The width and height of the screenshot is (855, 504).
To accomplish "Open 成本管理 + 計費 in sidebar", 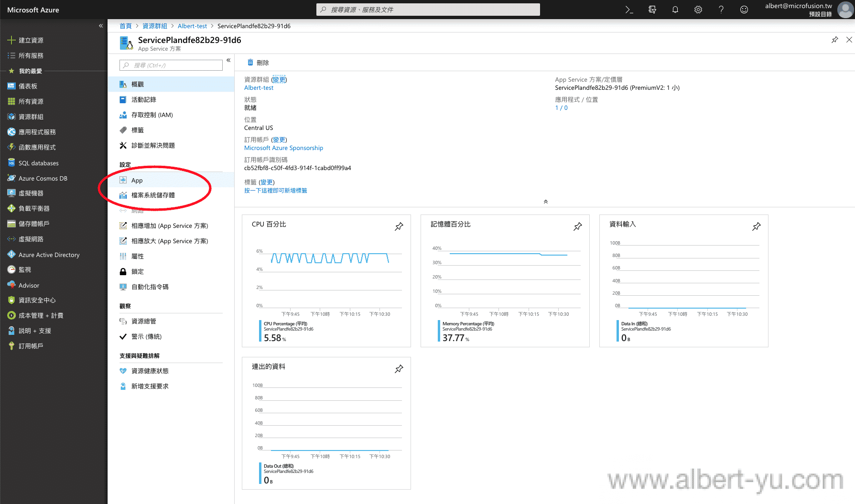I will click(x=54, y=315).
